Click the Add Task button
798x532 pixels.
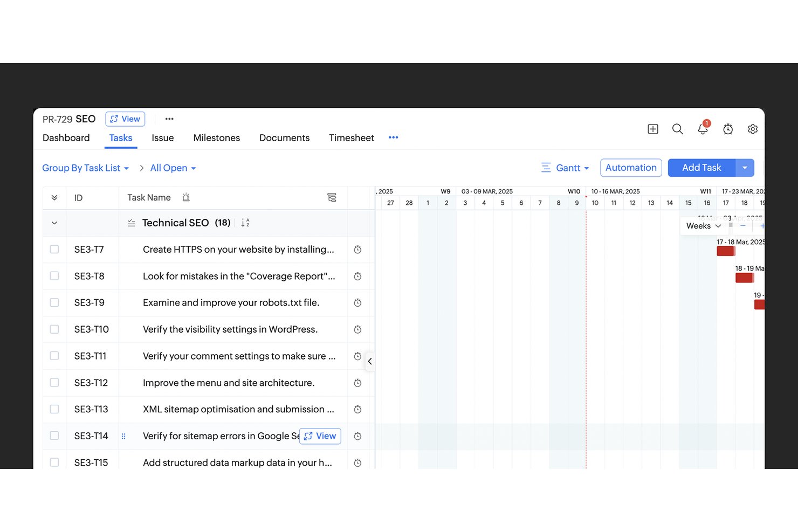[701, 168]
